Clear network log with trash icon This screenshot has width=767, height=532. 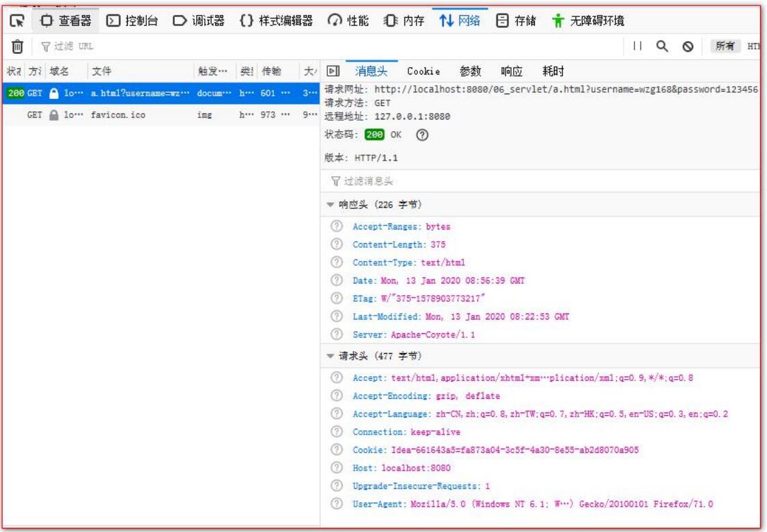tap(17, 46)
